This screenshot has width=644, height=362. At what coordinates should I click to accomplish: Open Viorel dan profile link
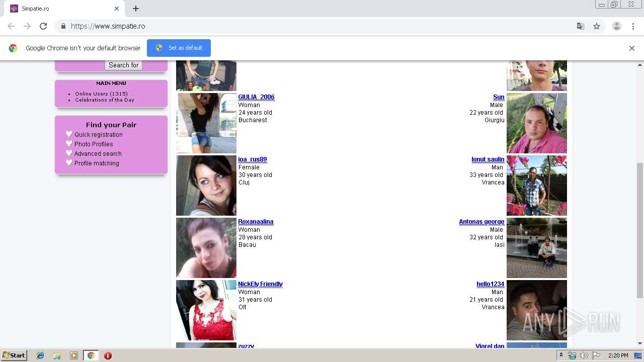coord(490,346)
